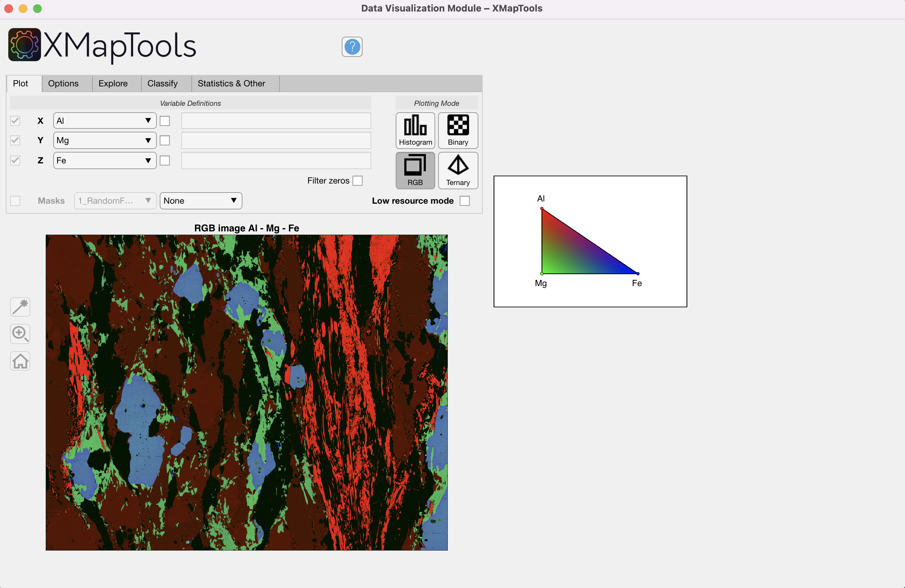The width and height of the screenshot is (905, 588).
Task: Go to the Options tab
Action: click(63, 83)
